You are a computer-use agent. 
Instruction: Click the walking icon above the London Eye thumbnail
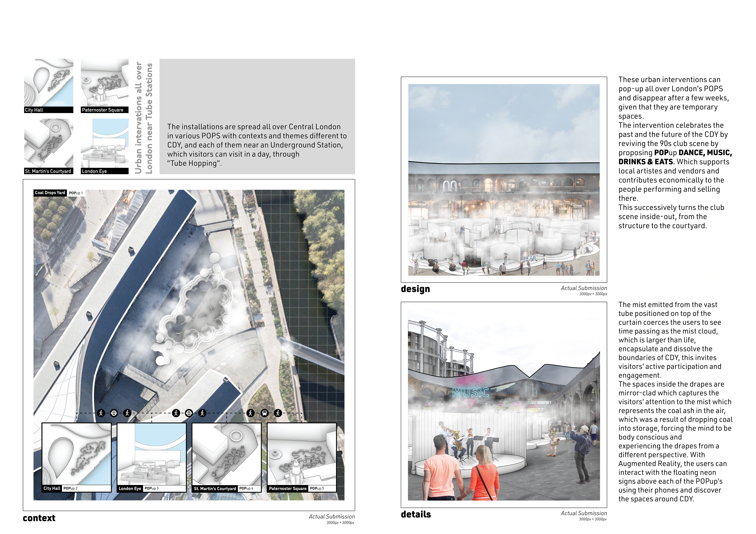tap(127, 413)
